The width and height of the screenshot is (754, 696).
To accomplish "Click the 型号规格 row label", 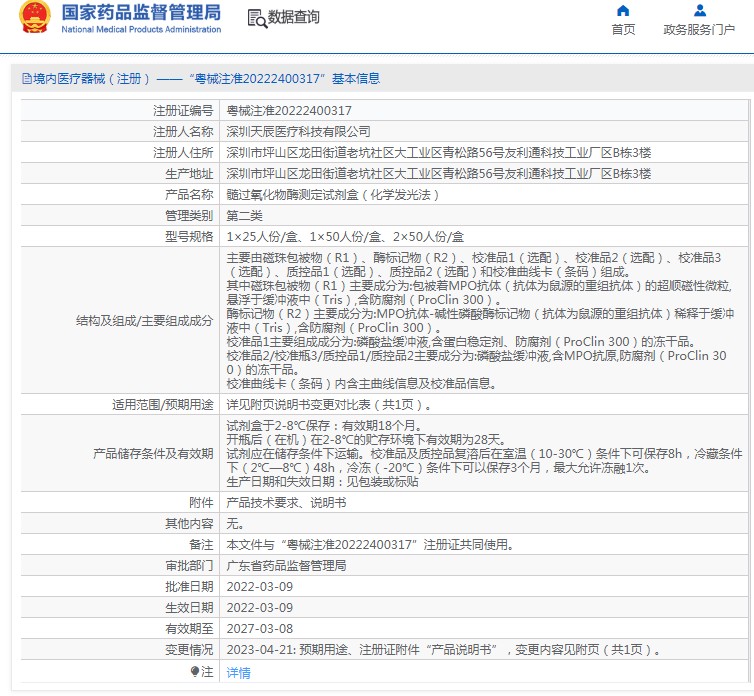I will [x=189, y=237].
